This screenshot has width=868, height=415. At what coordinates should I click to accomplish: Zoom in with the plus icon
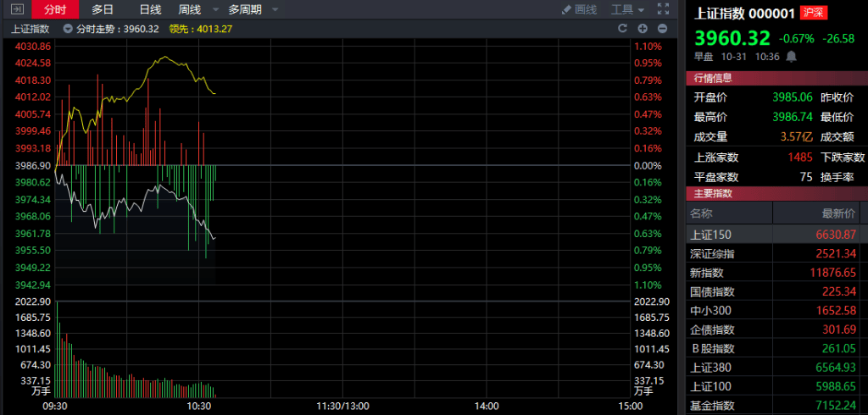coord(642,28)
